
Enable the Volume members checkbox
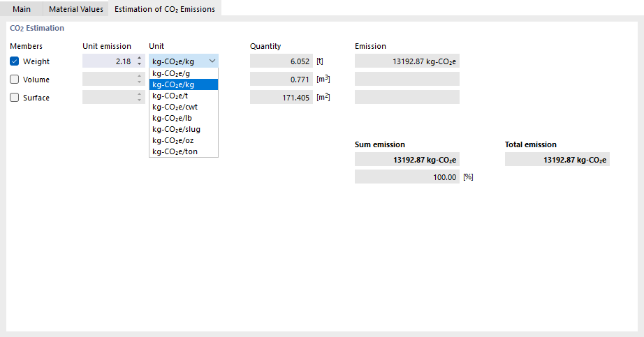point(15,80)
